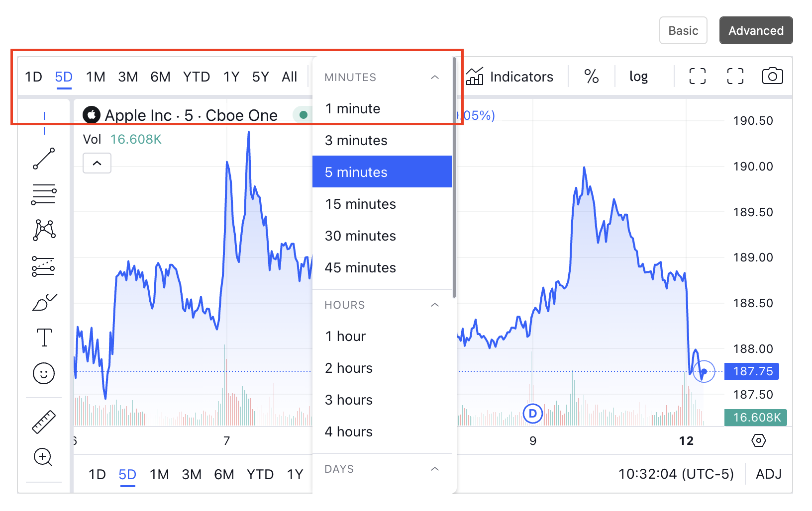
Task: Open the Fibonacci retracement tool
Action: coord(44,194)
